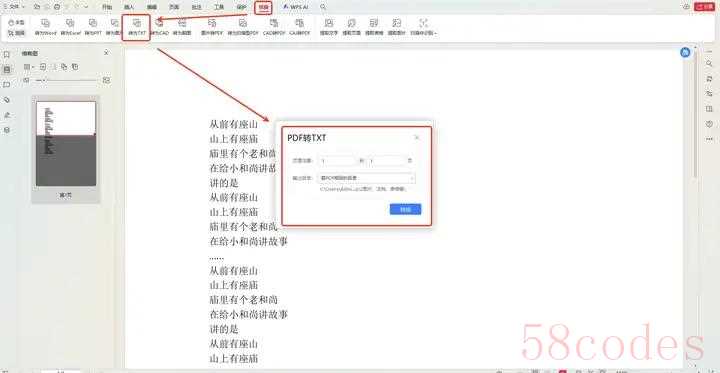This screenshot has height=373, width=720.
Task: Select the PDF to Excel conversion tool
Action: tap(70, 28)
